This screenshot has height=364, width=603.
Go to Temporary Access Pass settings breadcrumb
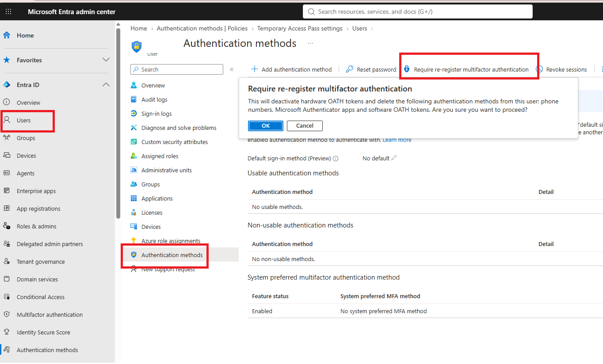pos(300,28)
